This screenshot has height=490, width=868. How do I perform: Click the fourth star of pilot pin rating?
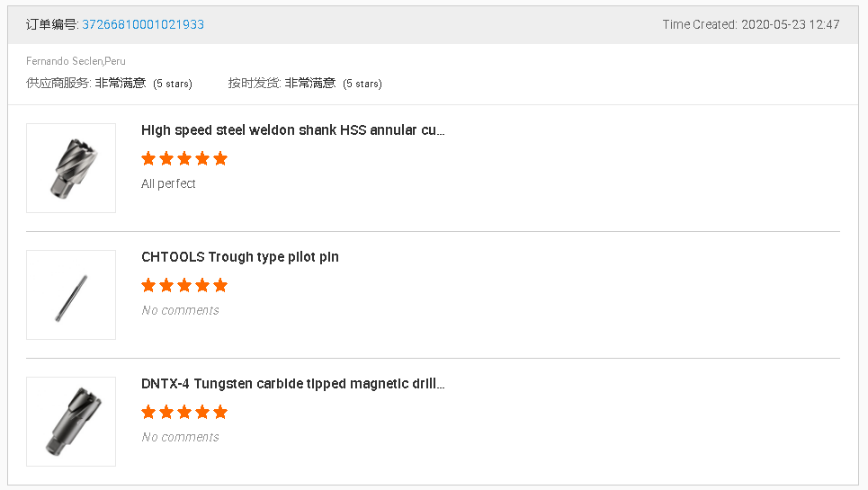202,285
